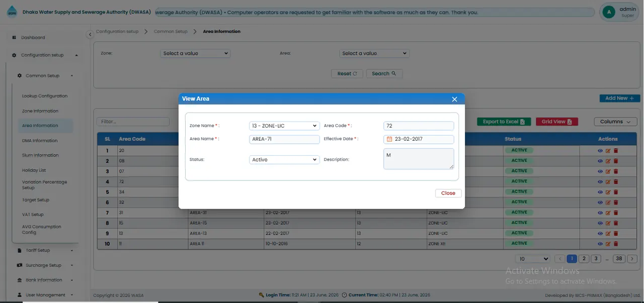Open Zone Information in the sidebar
This screenshot has height=303, width=644.
[40, 111]
